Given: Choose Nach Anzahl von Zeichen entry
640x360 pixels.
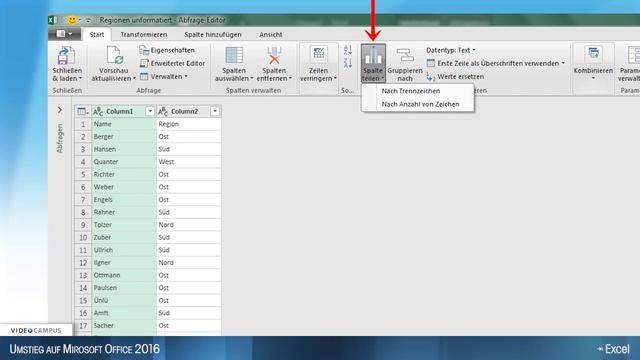Looking at the screenshot, I should [x=420, y=104].
